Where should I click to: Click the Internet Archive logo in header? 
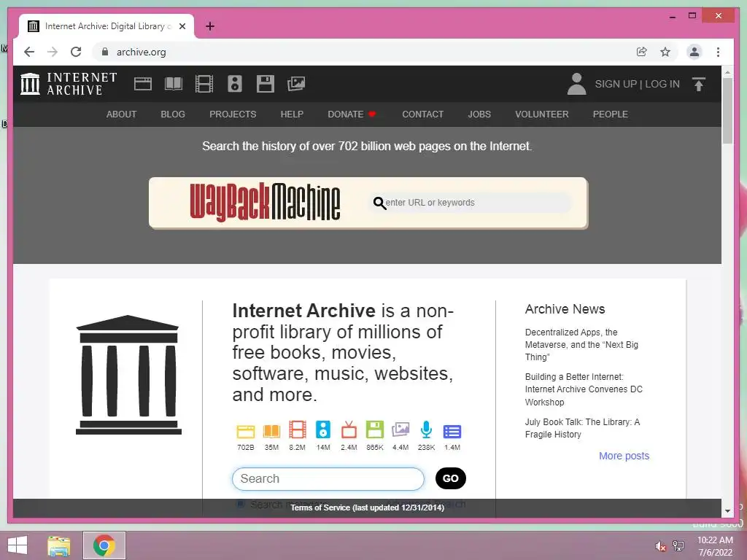[x=69, y=84]
